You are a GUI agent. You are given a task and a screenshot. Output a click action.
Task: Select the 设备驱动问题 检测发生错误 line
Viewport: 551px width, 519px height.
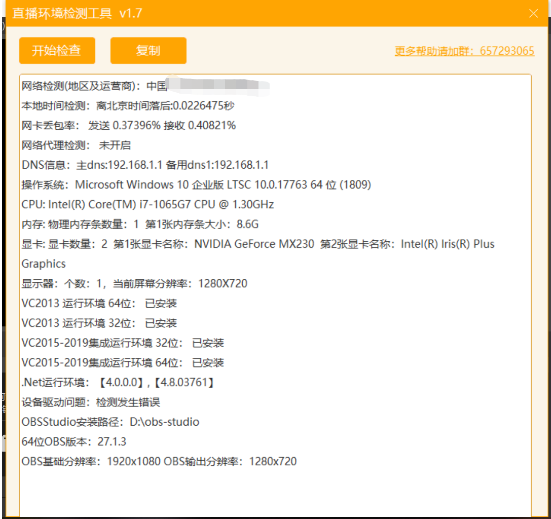[91, 402]
